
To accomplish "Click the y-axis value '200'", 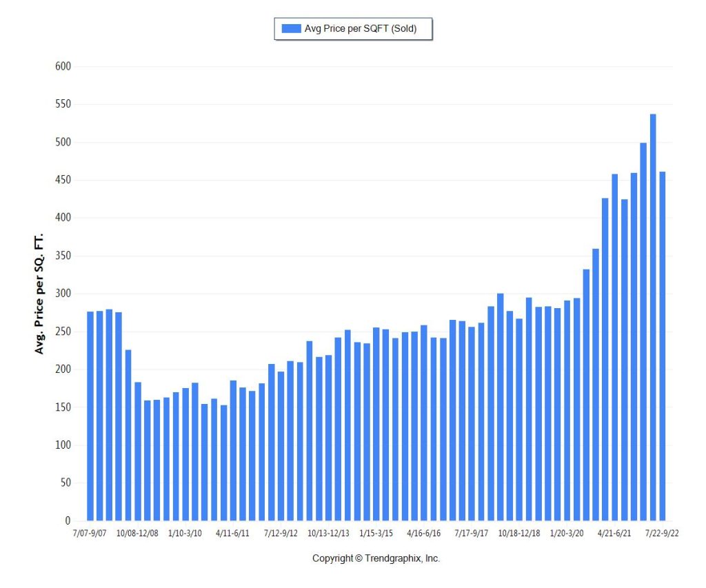I will 63,369.
